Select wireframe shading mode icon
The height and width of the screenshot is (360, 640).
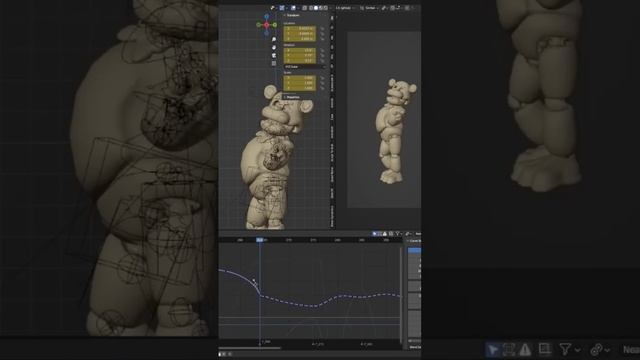click(311, 8)
